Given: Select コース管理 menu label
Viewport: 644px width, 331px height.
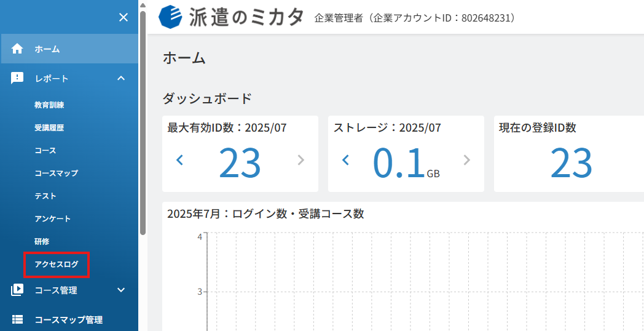Looking at the screenshot, I should [56, 290].
